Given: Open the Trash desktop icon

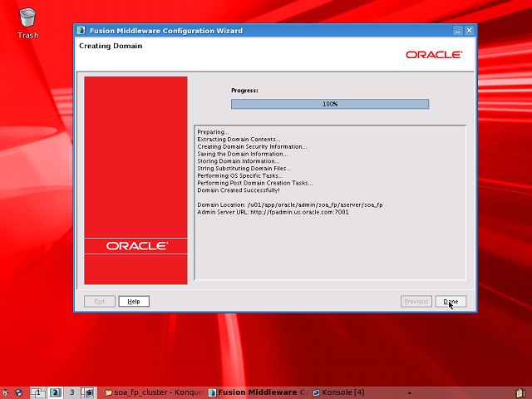Looking at the screenshot, I should point(27,23).
